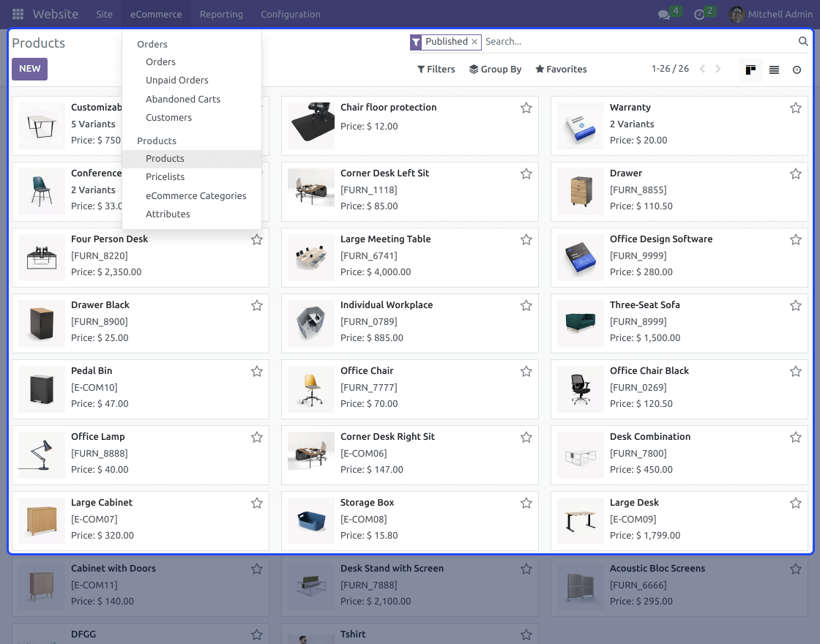Click the search magnifier icon
Viewport: 820px width, 644px height.
click(803, 41)
